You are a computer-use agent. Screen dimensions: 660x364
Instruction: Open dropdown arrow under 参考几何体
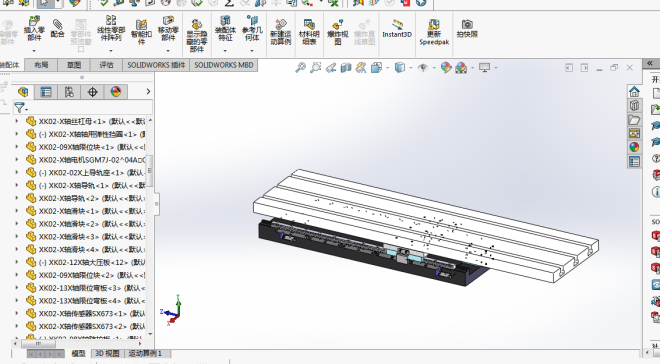tap(252, 51)
